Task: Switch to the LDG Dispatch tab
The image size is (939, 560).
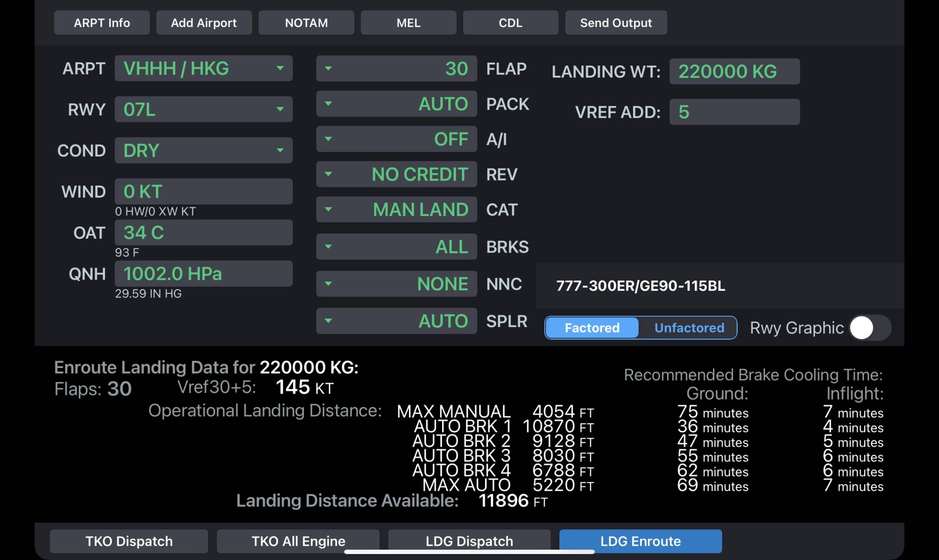Action: [x=469, y=541]
